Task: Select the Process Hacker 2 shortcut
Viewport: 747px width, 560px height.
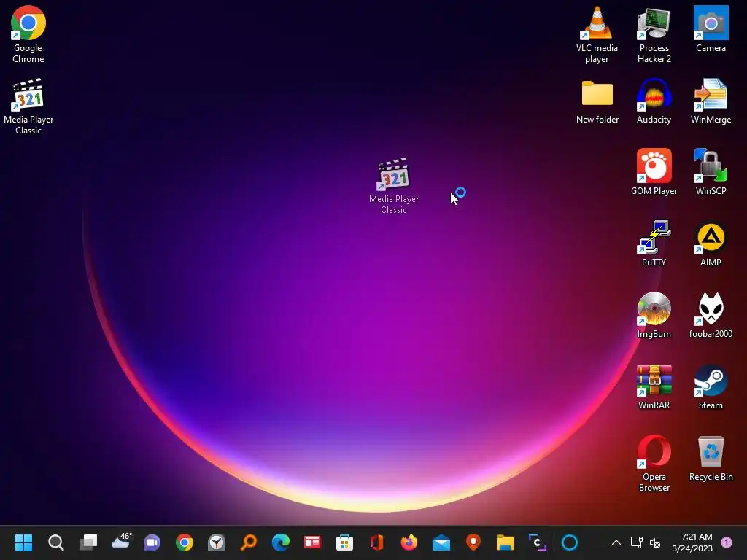Action: click(654, 35)
